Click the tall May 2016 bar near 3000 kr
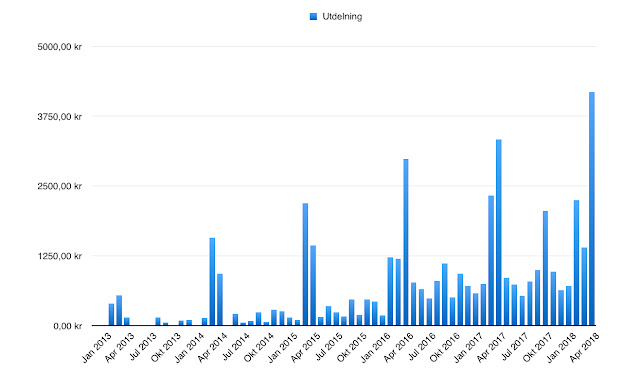Viewport: 640px width, 392px height. [x=406, y=242]
